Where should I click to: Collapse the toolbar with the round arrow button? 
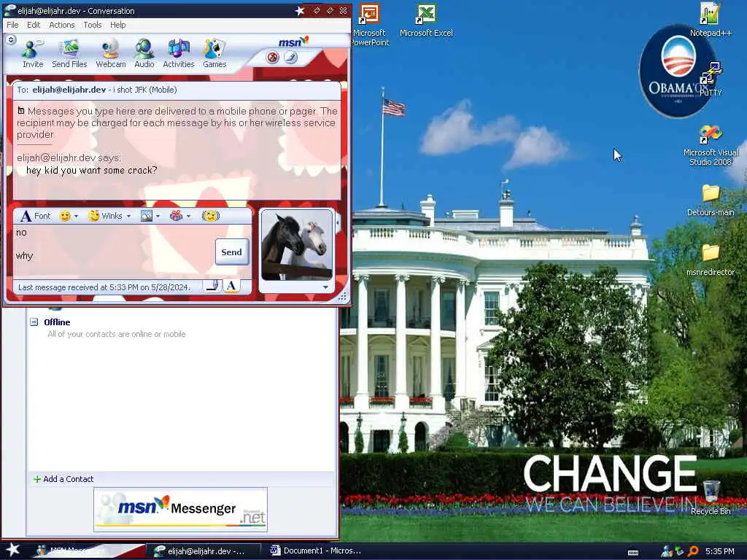tap(11, 40)
